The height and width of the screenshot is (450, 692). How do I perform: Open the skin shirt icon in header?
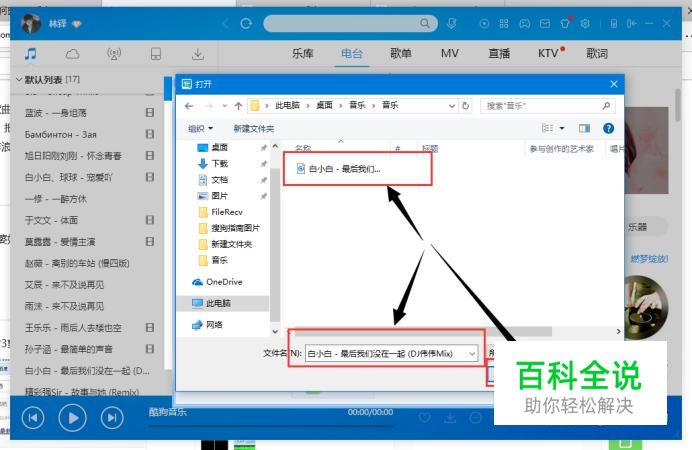[565, 23]
